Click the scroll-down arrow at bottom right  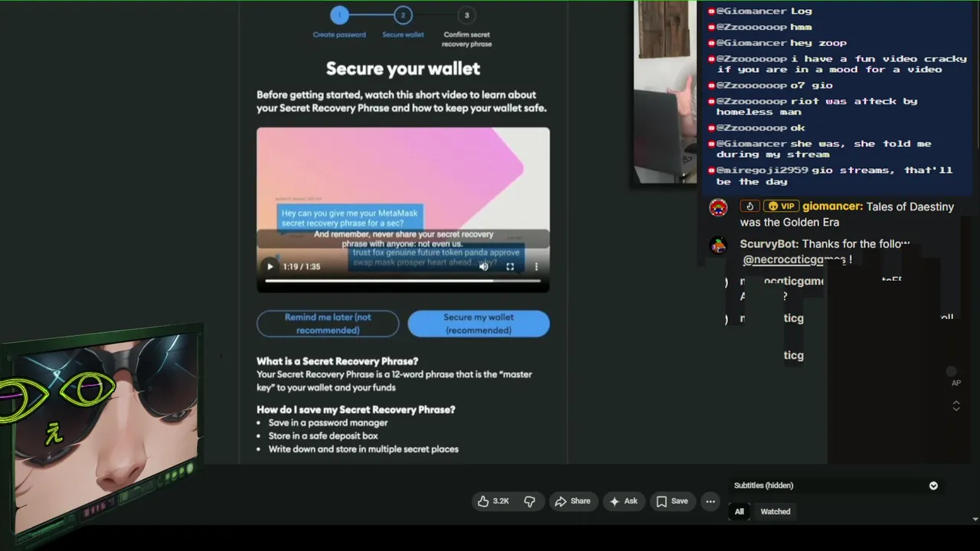pyautogui.click(x=975, y=519)
